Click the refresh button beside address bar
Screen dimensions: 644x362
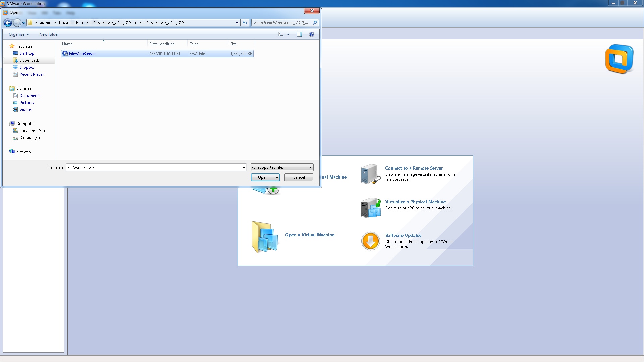(245, 23)
